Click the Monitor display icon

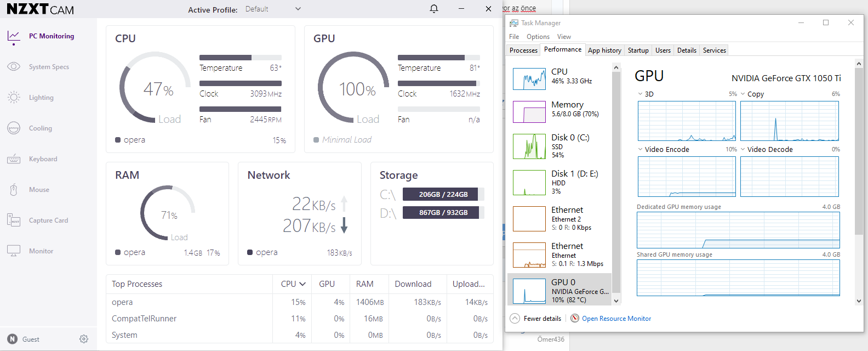tap(14, 251)
